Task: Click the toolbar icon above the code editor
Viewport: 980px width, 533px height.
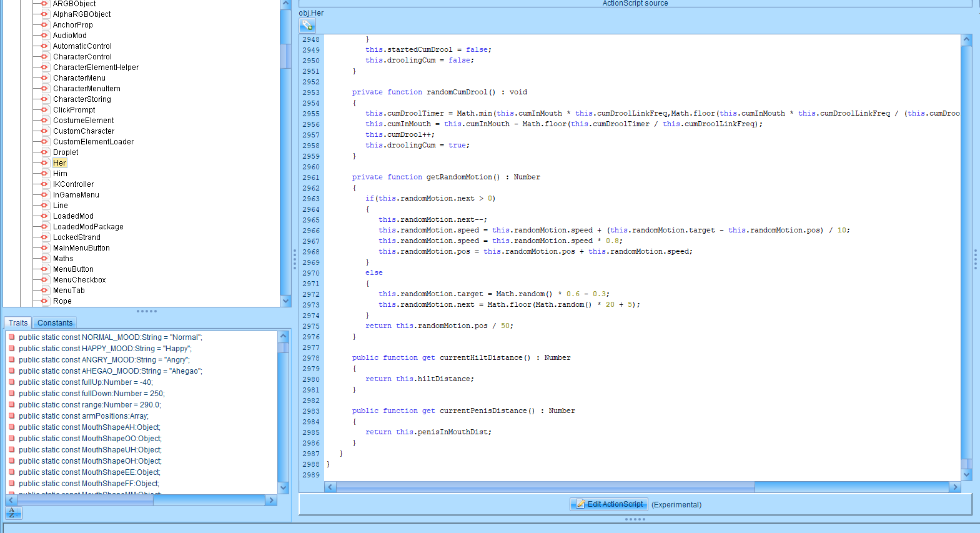Action: pos(307,26)
